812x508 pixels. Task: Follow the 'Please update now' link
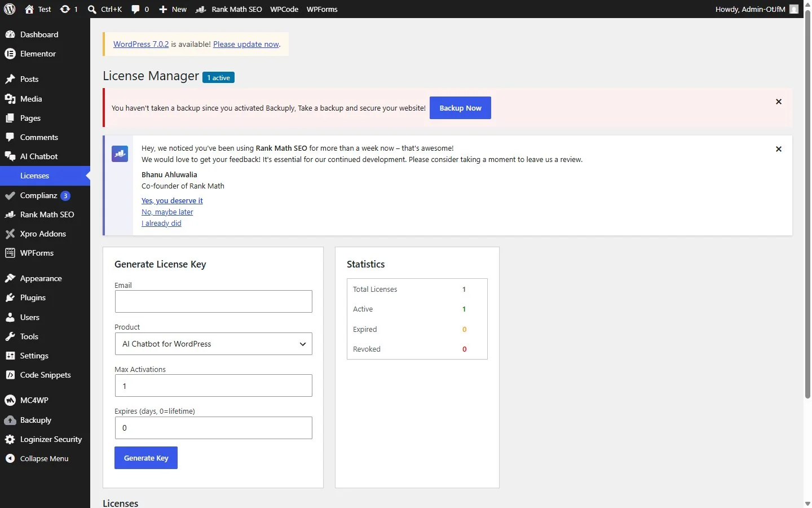pos(246,44)
